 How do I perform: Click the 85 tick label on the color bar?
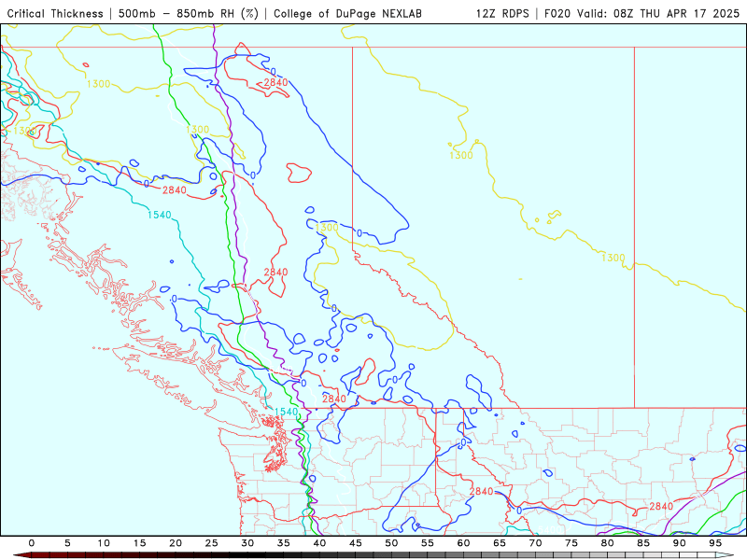[x=643, y=543]
